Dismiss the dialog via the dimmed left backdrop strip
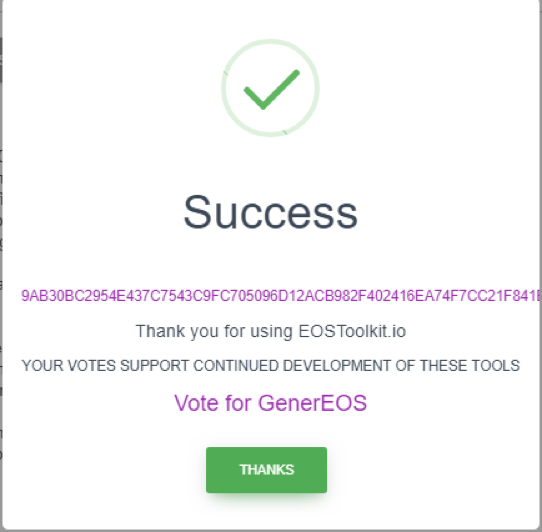 click(1, 266)
